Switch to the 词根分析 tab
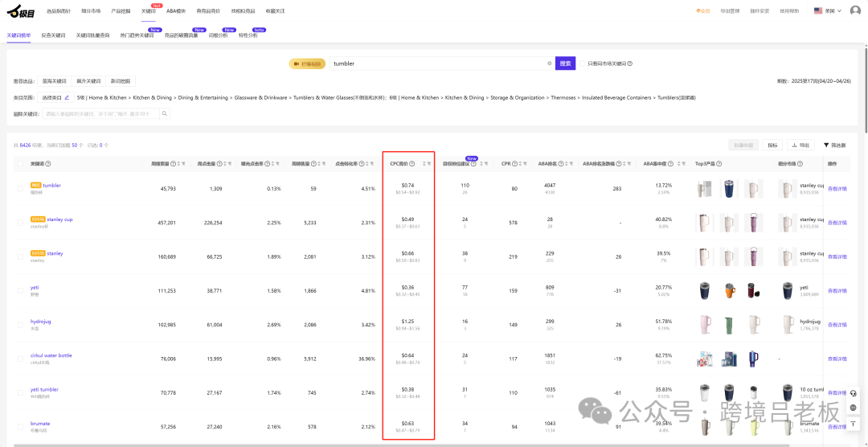Screen dimensions: 868x447 pyautogui.click(x=218, y=35)
